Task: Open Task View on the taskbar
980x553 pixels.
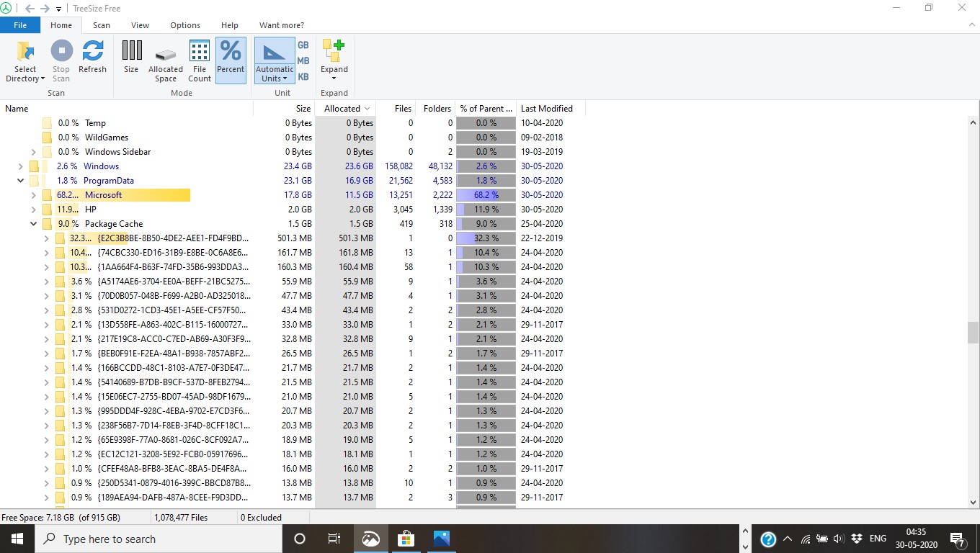Action: (x=334, y=539)
